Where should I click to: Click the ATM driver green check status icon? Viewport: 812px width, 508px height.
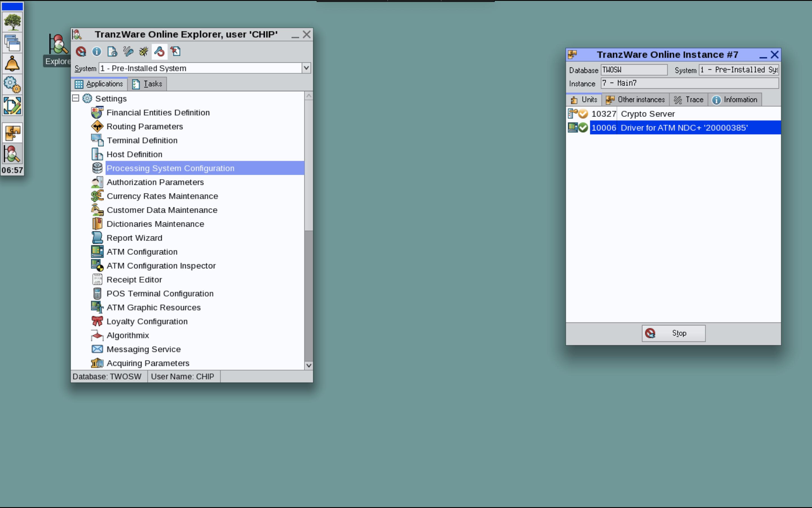tap(583, 128)
